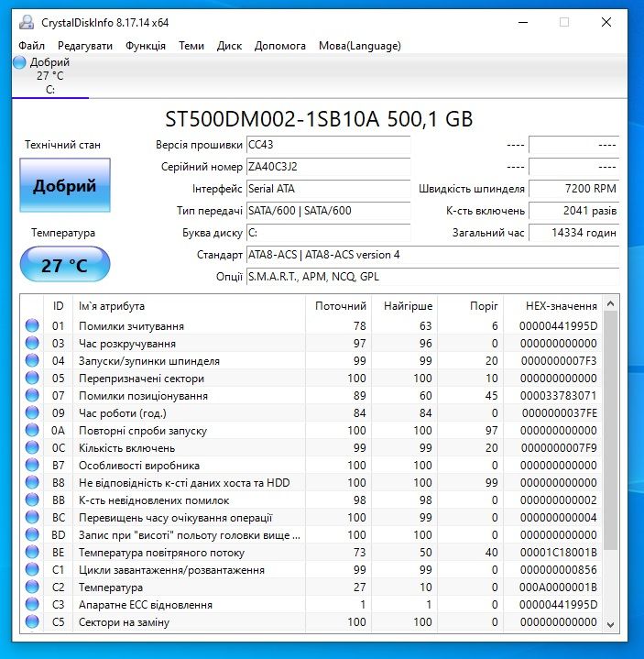This screenshot has height=659, width=644.
Task: Open the Теми menu
Action: pos(191,46)
